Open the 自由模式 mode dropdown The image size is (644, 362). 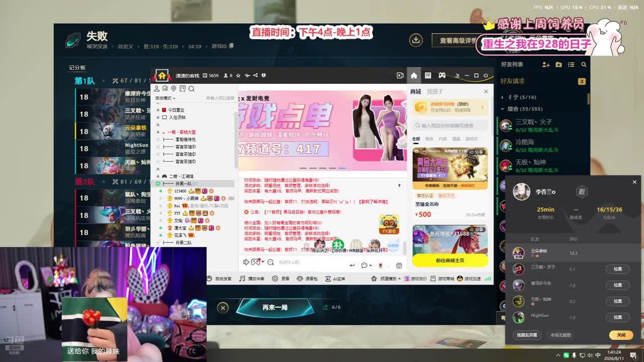[x=166, y=98]
